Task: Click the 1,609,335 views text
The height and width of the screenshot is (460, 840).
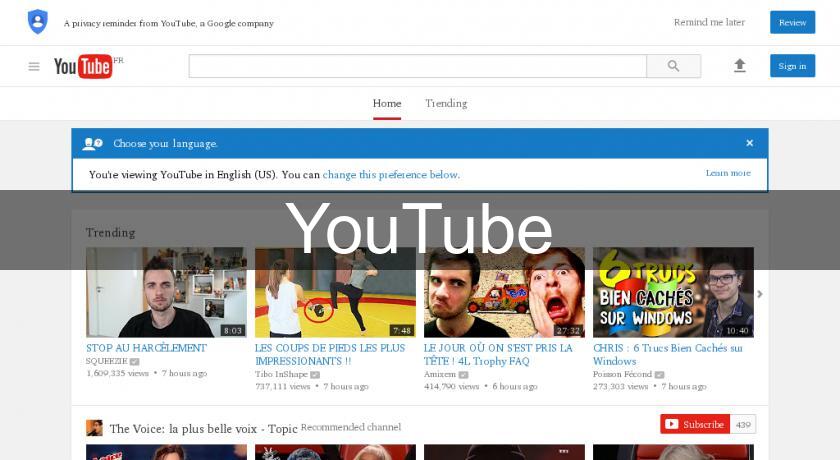Action: (x=117, y=373)
